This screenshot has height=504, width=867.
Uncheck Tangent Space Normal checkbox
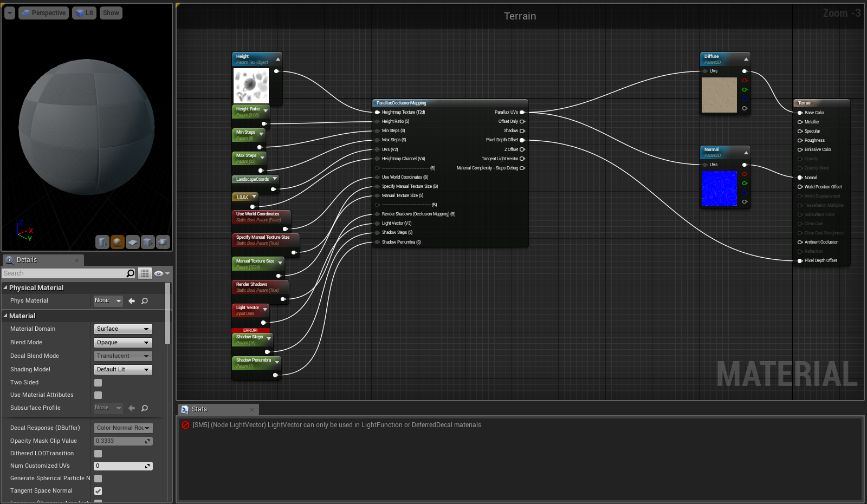98,491
